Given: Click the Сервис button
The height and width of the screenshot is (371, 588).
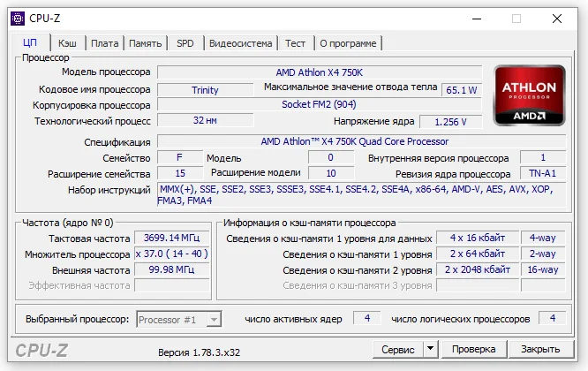Looking at the screenshot, I should [398, 349].
